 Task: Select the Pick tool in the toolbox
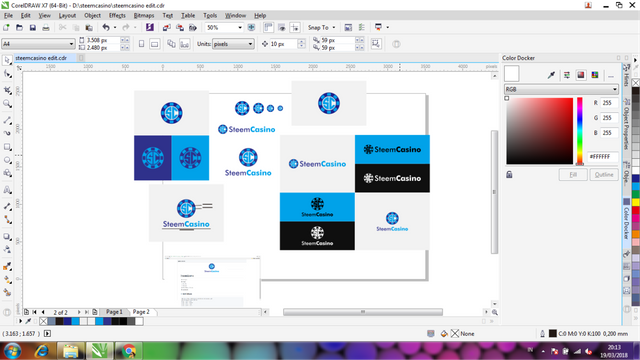7,60
